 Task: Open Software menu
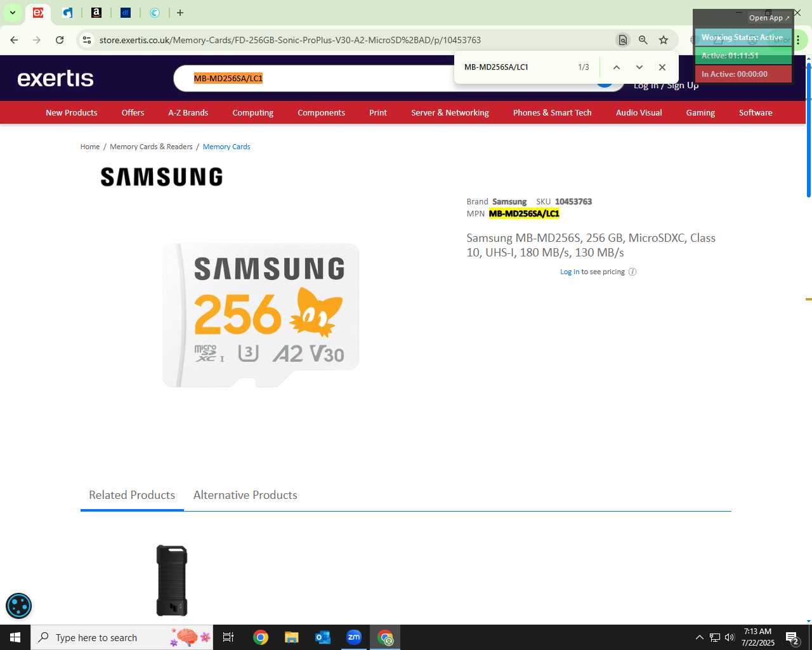coord(756,112)
